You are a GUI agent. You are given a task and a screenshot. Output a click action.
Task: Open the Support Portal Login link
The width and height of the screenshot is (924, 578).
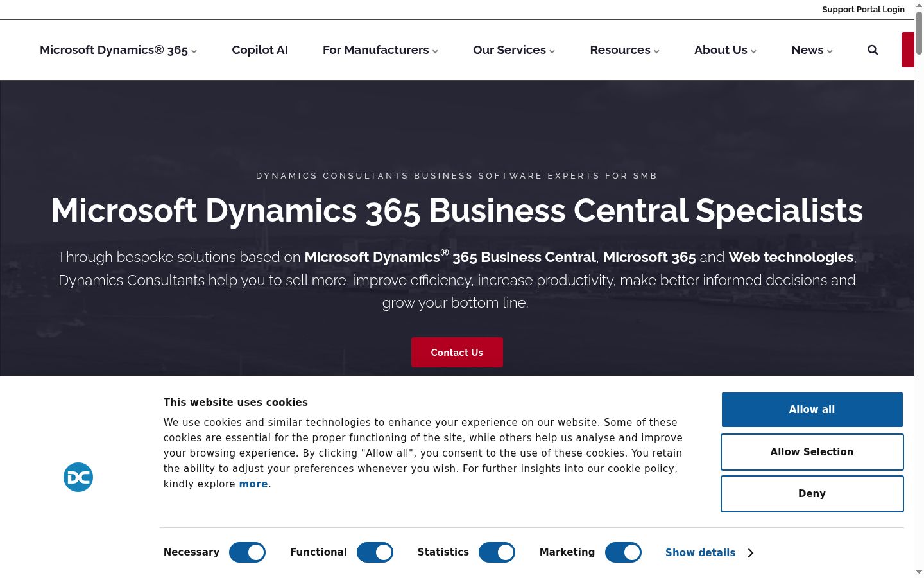point(863,10)
